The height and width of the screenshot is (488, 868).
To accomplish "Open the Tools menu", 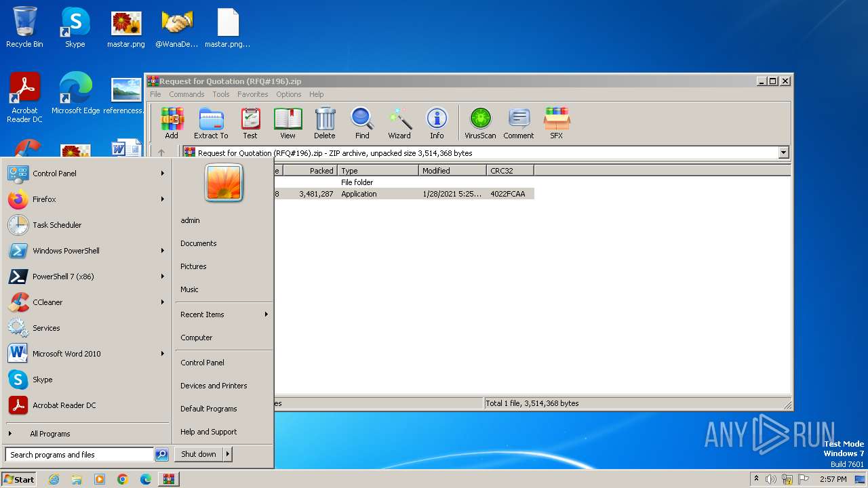I will click(221, 94).
